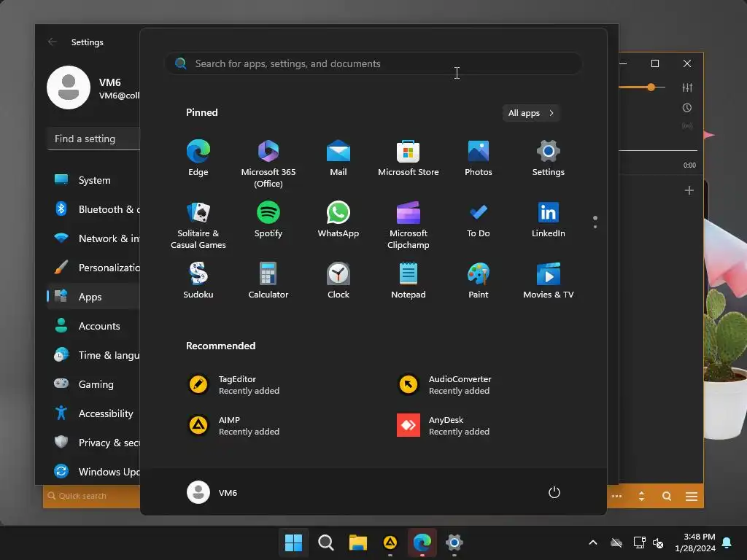
Task: Click the Settings back arrow
Action: tap(53, 42)
